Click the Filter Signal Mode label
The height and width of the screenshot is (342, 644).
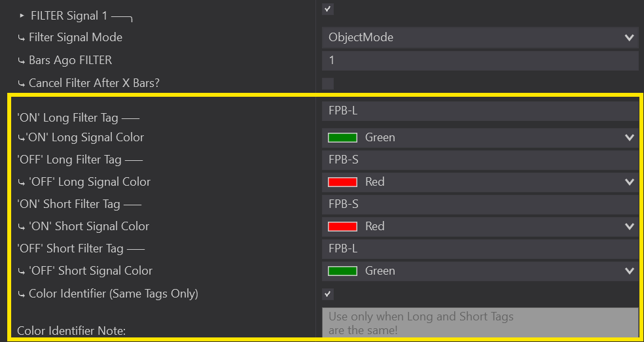pos(75,38)
